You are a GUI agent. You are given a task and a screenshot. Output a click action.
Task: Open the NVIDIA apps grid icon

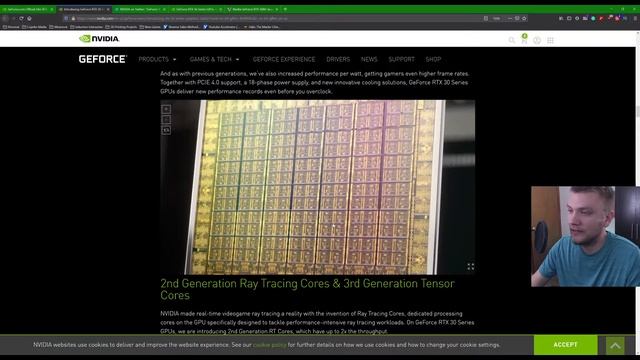coord(550,40)
